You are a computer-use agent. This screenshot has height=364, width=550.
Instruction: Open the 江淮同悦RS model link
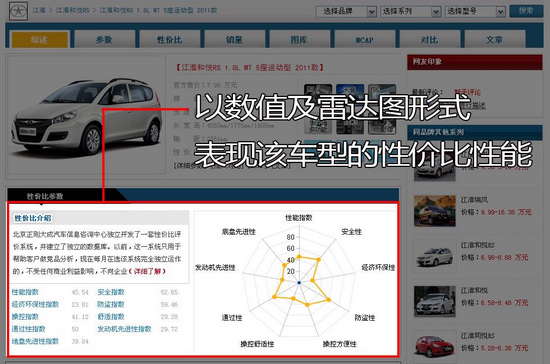478,335
